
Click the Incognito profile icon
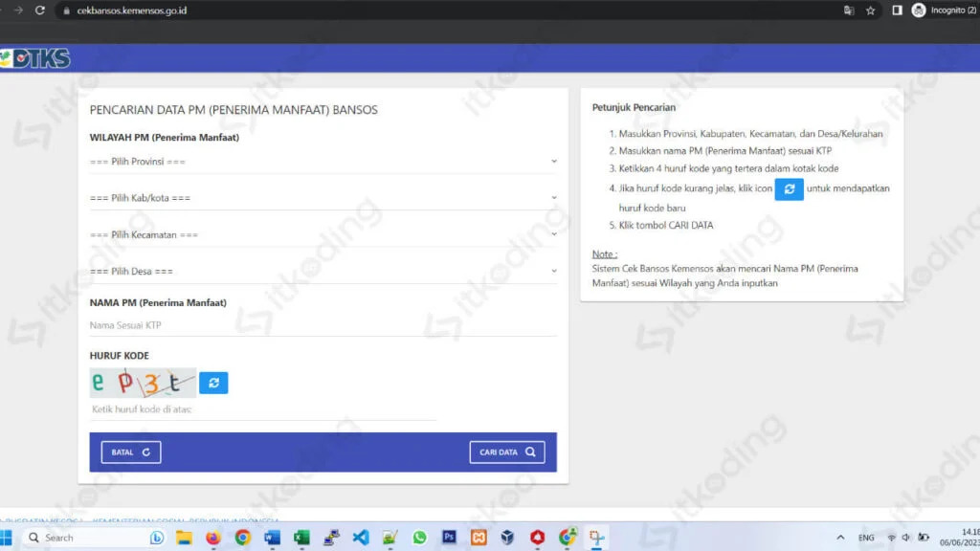[x=920, y=11]
